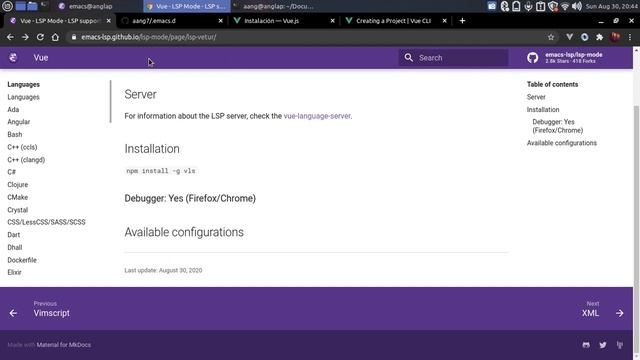
Task: Bookmark this page with the star icon
Action: tap(551, 37)
